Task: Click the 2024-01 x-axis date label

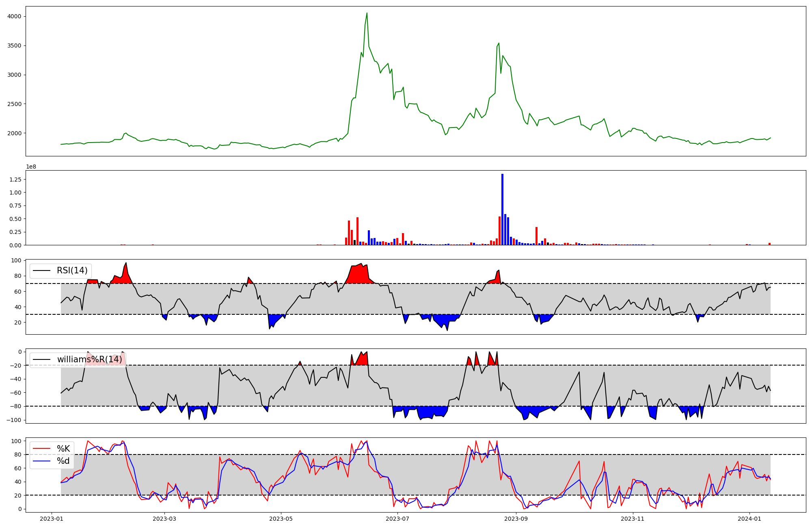Action: [749, 519]
